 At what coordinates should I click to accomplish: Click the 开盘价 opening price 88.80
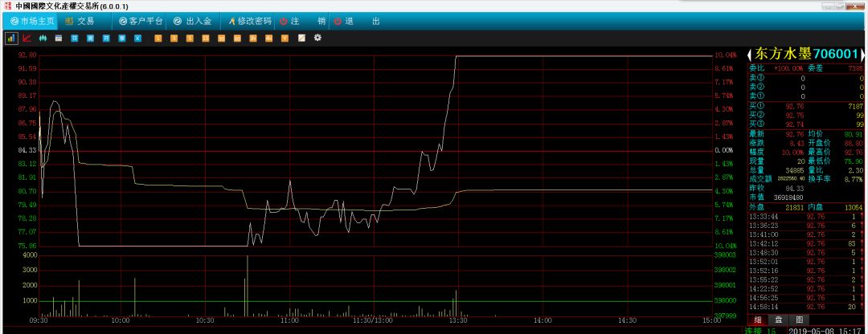853,143
